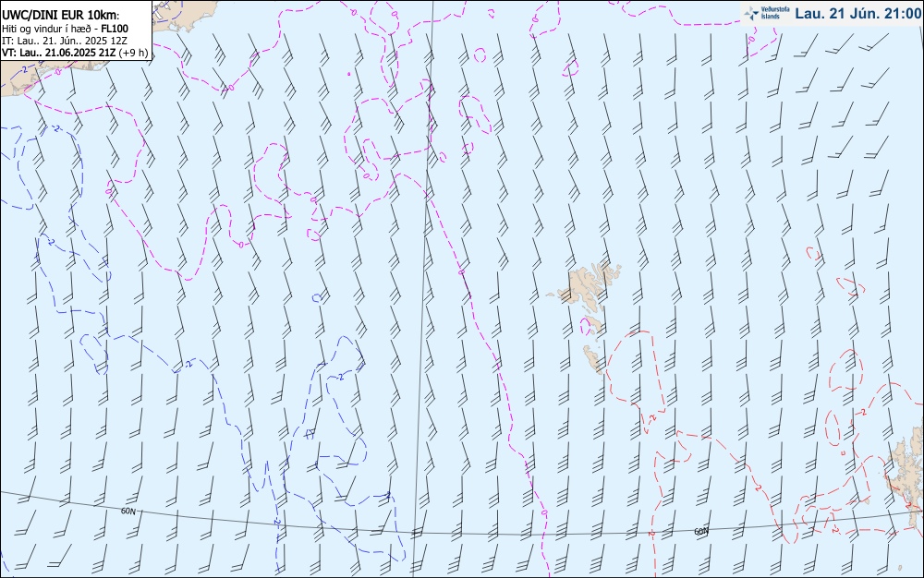Click the "IT: Lau.. 21. Jún.. 2025 12Z" line
This screenshot has height=578, width=924.
(x=65, y=41)
